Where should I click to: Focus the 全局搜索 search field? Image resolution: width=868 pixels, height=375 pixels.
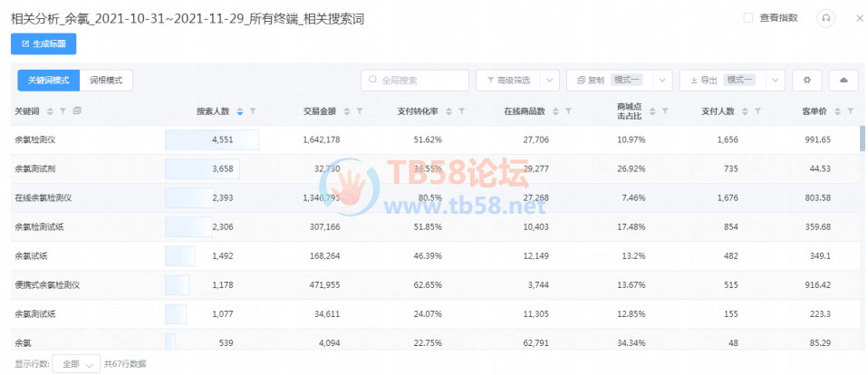[x=415, y=81]
